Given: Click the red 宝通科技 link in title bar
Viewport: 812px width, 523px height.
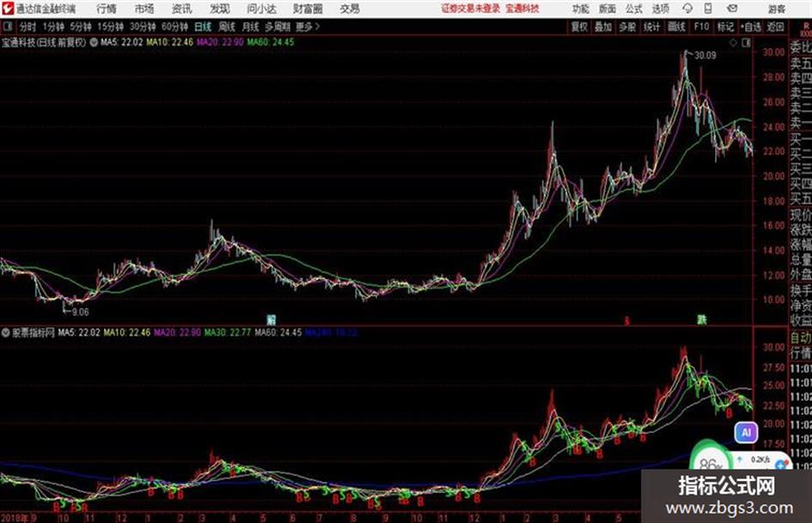Looking at the screenshot, I should 522,9.
